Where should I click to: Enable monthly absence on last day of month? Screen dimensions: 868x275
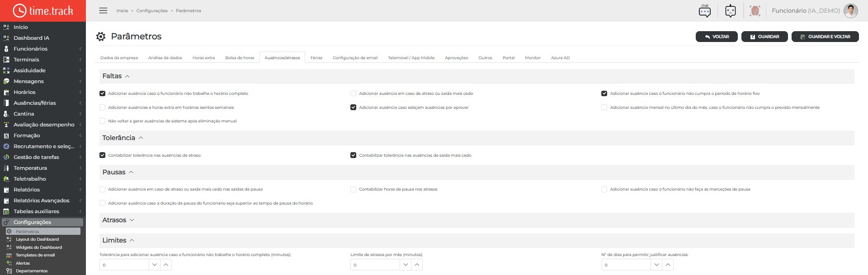[604, 107]
